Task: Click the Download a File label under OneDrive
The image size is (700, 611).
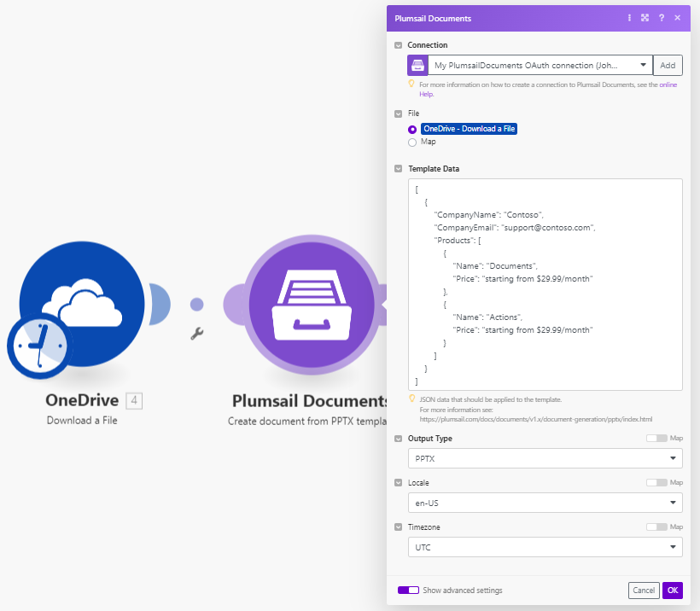Action: pyautogui.click(x=82, y=421)
